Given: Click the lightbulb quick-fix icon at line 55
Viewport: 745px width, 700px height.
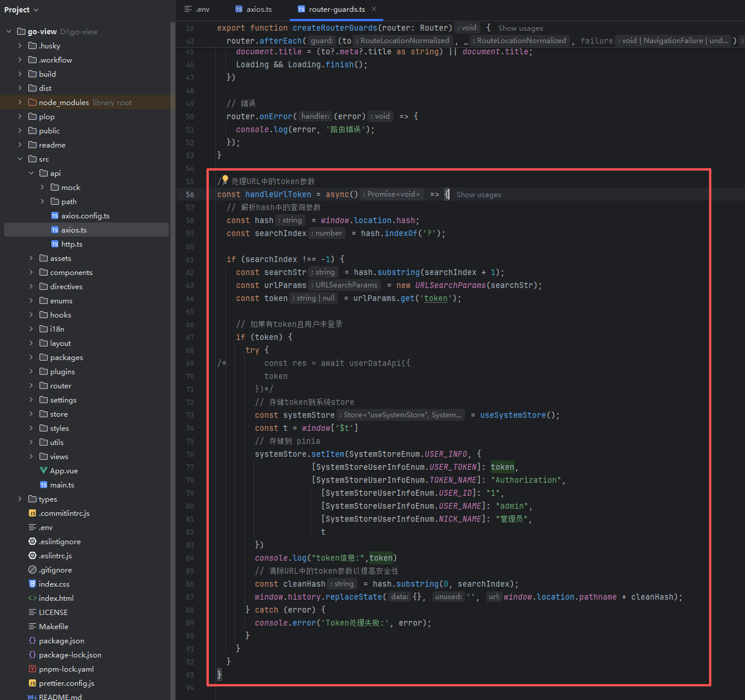Looking at the screenshot, I should pos(225,179).
